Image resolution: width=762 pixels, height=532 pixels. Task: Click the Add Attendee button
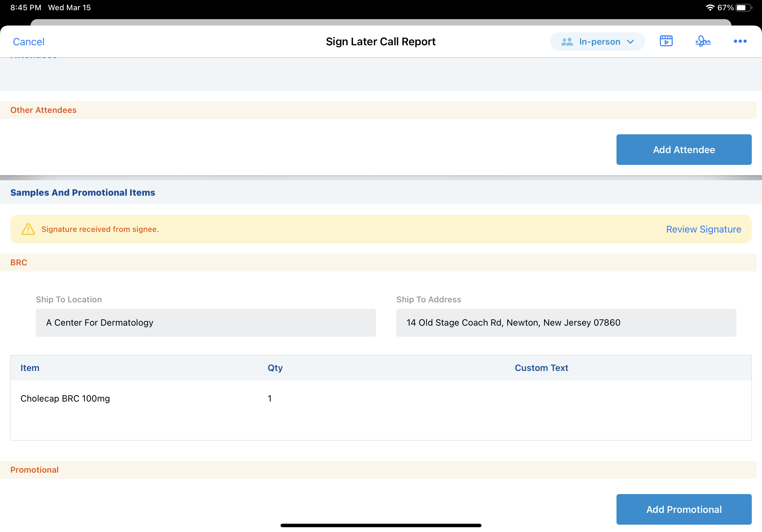(684, 150)
